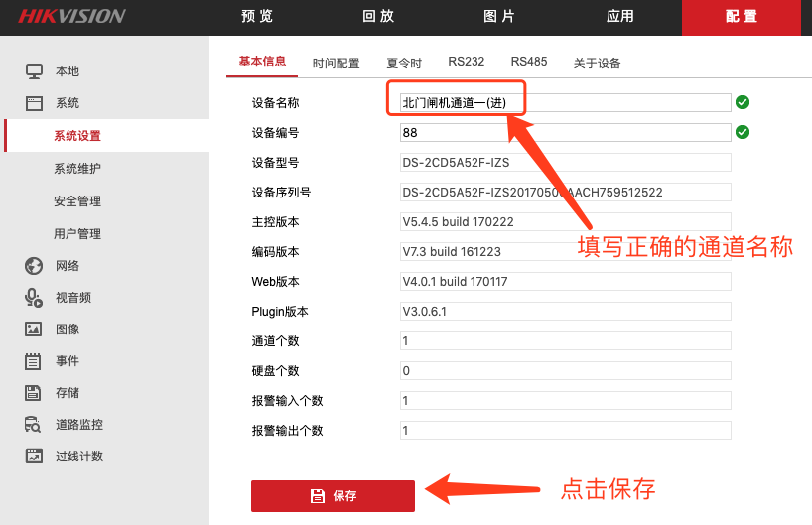Select 安全管理 in the sidebar
Viewport: 812px width, 525px height.
point(77,201)
